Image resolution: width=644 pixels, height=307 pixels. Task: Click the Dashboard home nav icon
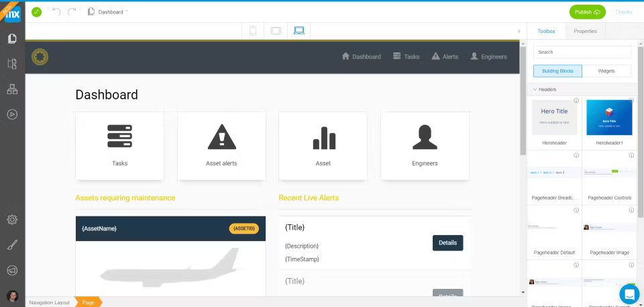[x=345, y=56]
